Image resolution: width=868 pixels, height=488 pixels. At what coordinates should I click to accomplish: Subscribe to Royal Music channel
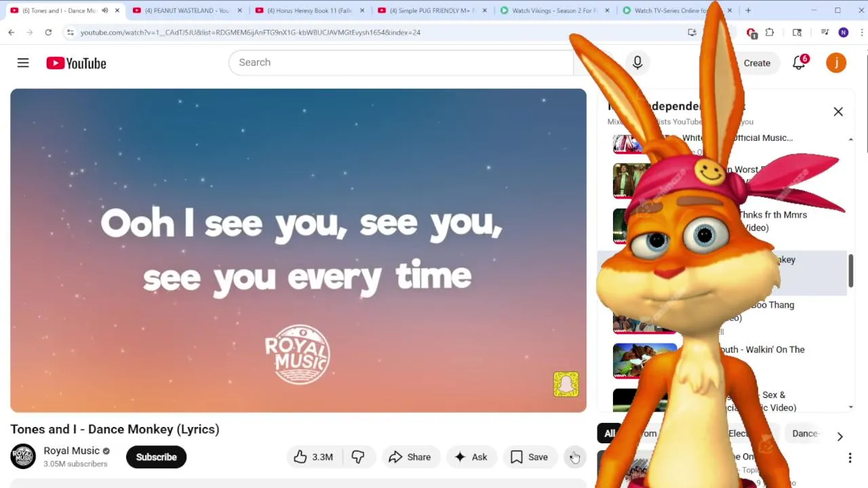(156, 457)
